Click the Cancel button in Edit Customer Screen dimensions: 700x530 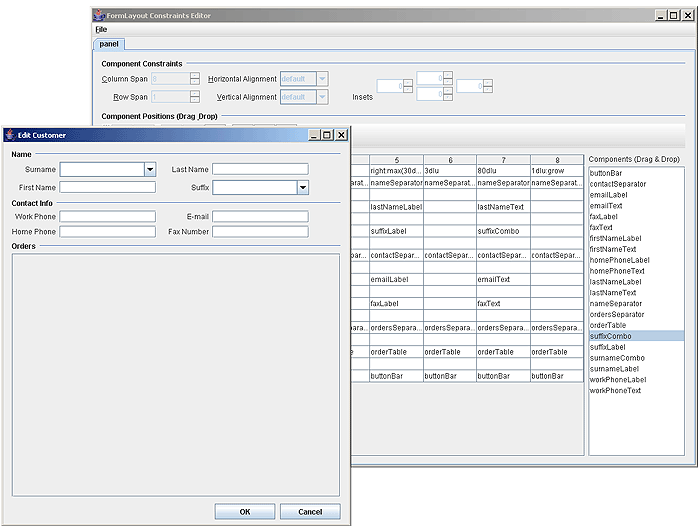point(310,512)
